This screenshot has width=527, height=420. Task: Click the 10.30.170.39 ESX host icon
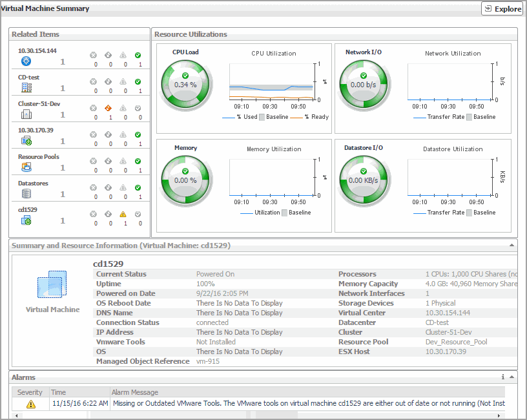tap(26, 141)
